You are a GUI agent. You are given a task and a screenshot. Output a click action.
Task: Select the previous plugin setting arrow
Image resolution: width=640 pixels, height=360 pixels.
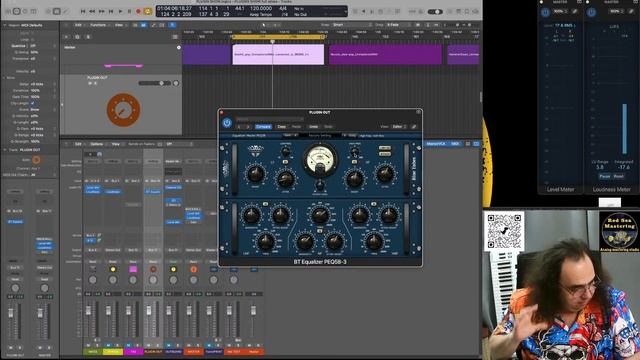coord(240,127)
